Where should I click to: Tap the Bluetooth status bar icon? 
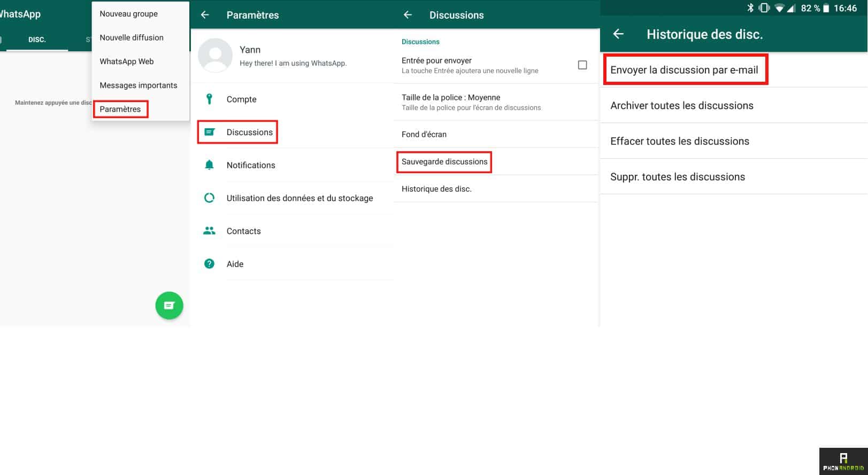750,8
